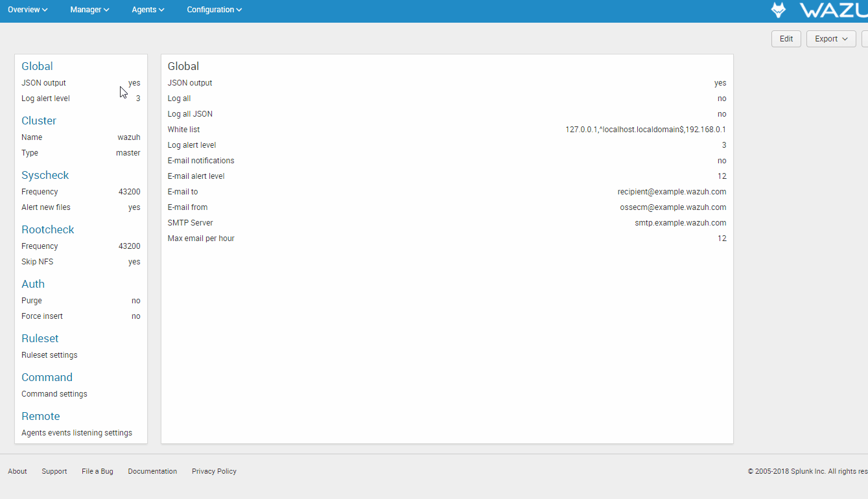Click the Splunk copyright text in footer

pyautogui.click(x=808, y=471)
